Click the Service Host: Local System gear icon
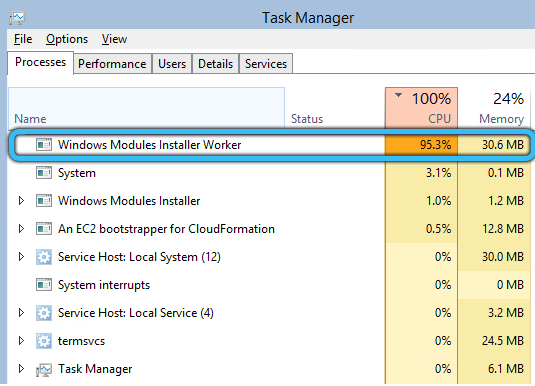 click(44, 257)
